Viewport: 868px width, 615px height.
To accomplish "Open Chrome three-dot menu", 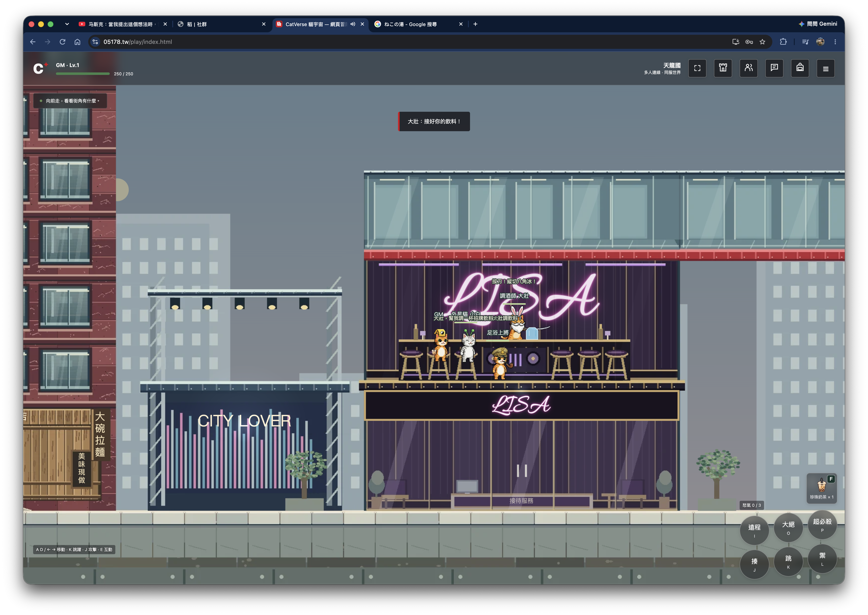I will [x=835, y=42].
